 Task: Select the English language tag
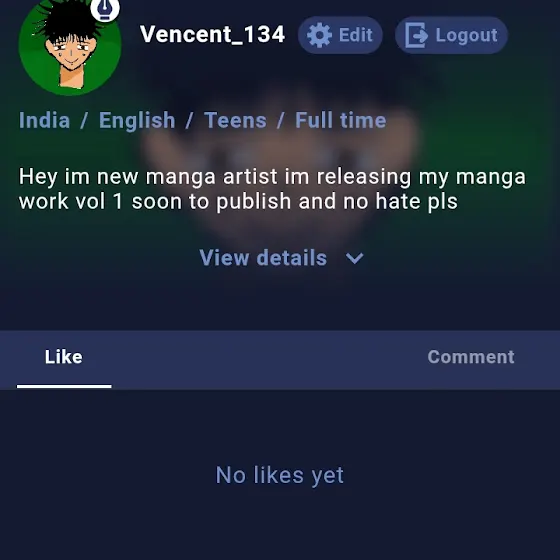137,120
